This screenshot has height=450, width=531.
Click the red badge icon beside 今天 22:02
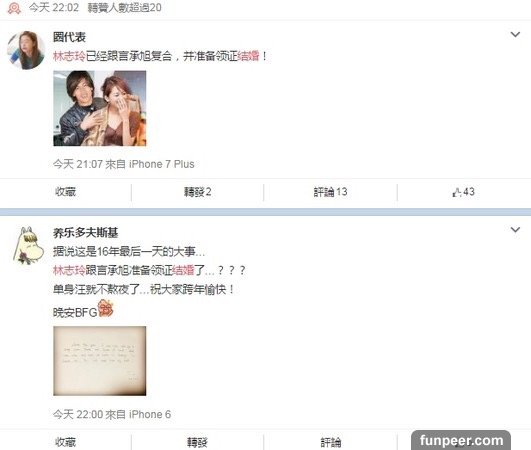point(14,8)
